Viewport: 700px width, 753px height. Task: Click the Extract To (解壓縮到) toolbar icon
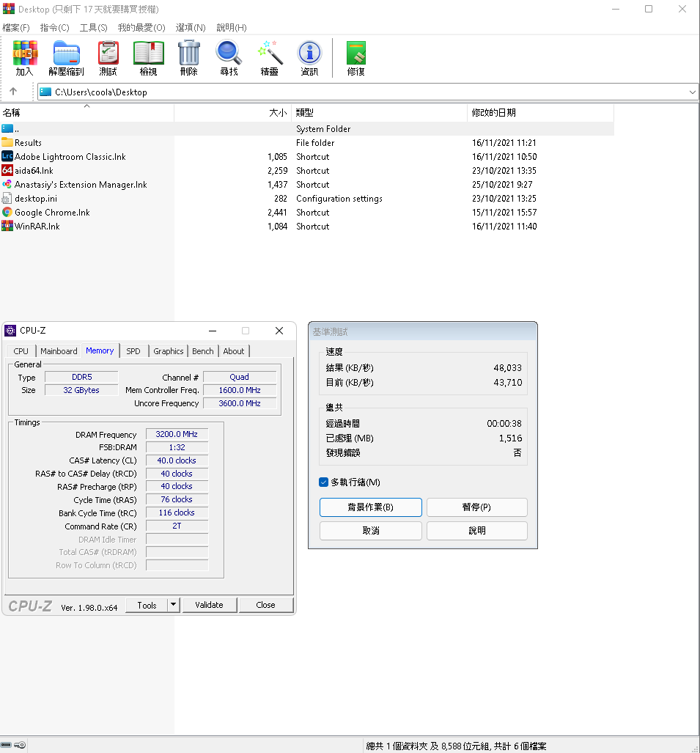66,53
